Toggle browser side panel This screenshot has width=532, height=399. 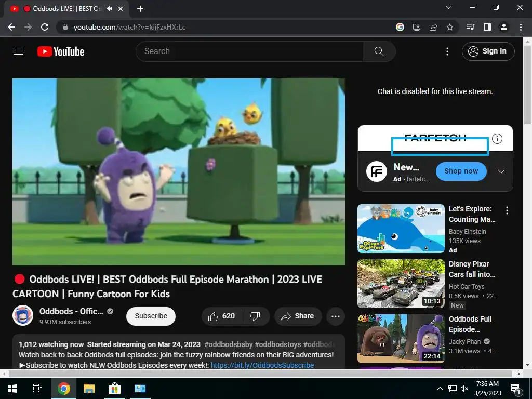tap(487, 27)
